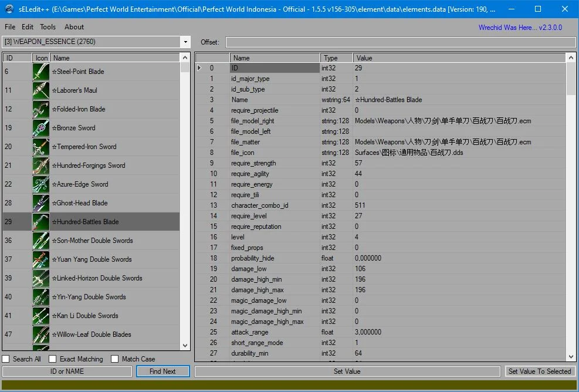Click the Hundred-Forgings Sword icon
The image size is (579, 392).
(40, 165)
